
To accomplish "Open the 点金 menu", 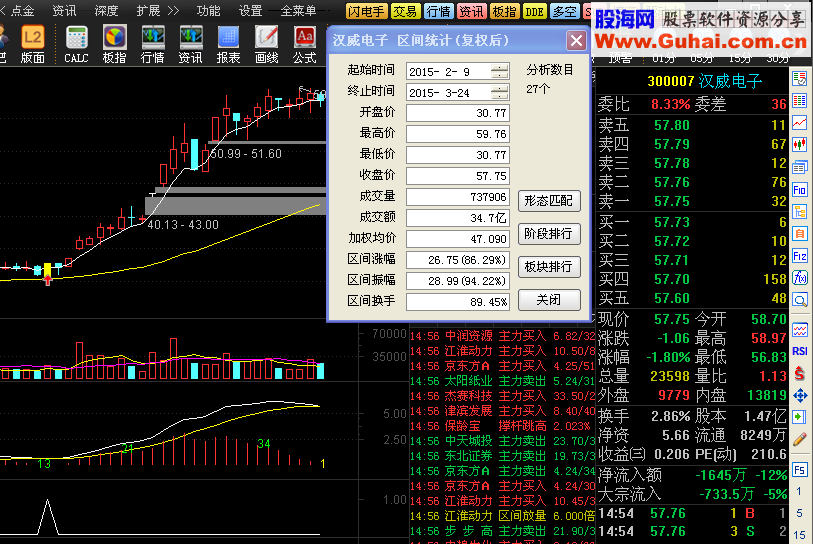I will (22, 10).
